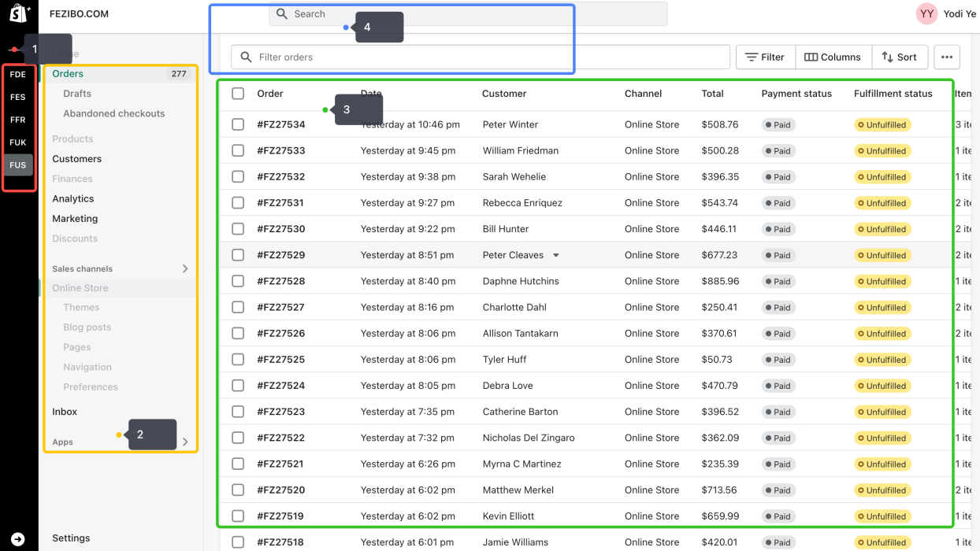Switch to the FDE store icon
The width and height of the screenshot is (980, 551).
[x=18, y=75]
